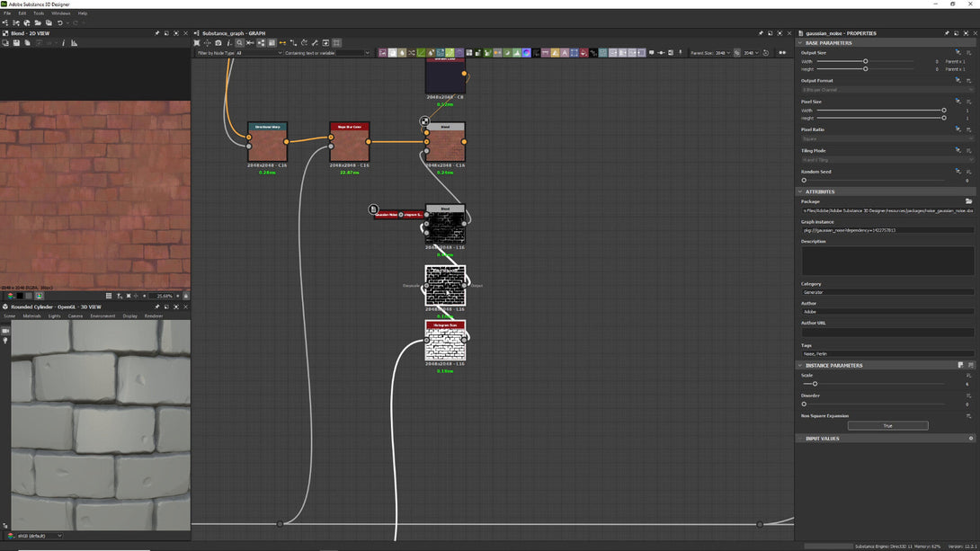Click into the Description text field

[x=887, y=261]
